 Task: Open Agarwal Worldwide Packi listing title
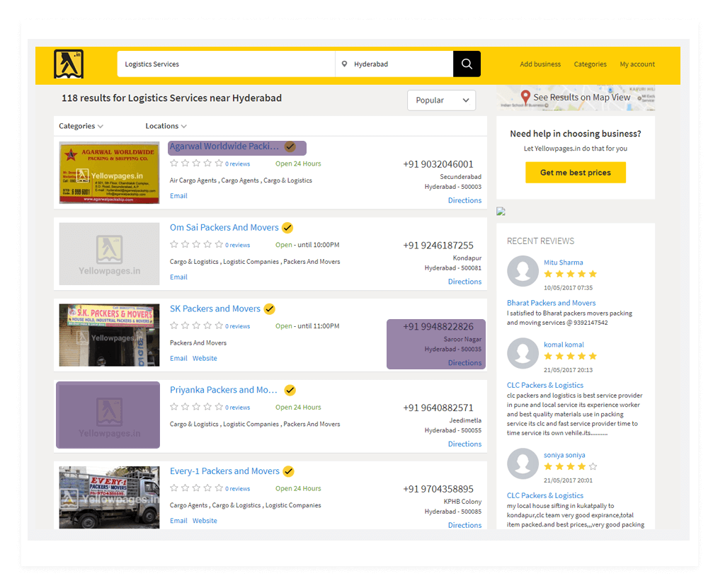pos(224,146)
